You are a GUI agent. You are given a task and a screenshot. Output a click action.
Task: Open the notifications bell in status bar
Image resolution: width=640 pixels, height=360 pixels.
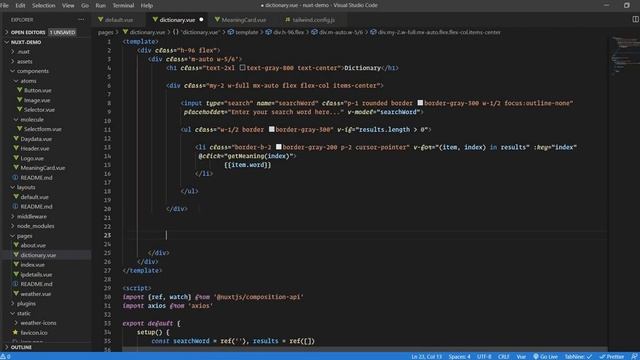point(634,356)
